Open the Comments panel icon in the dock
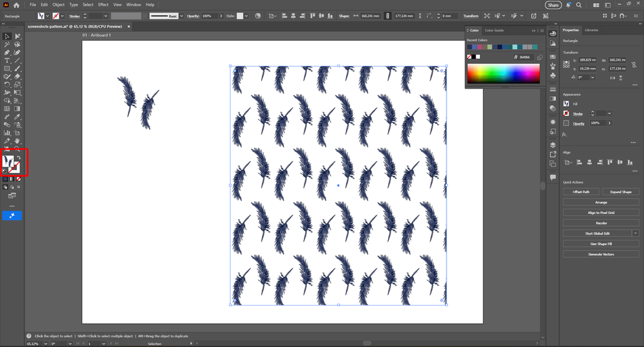The height and width of the screenshot is (347, 644). [553, 177]
